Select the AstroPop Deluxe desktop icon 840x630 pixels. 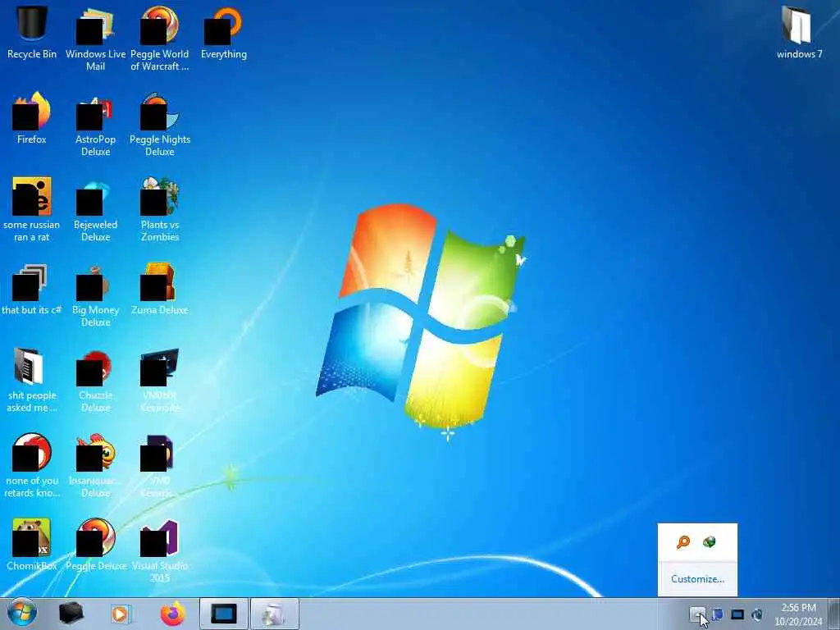tap(95, 124)
